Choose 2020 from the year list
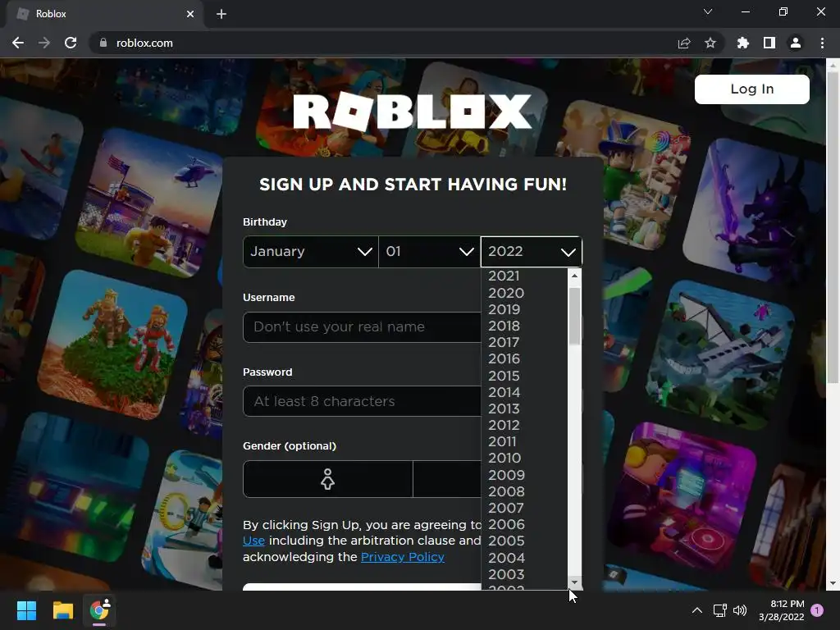This screenshot has width=840, height=630. click(524, 293)
